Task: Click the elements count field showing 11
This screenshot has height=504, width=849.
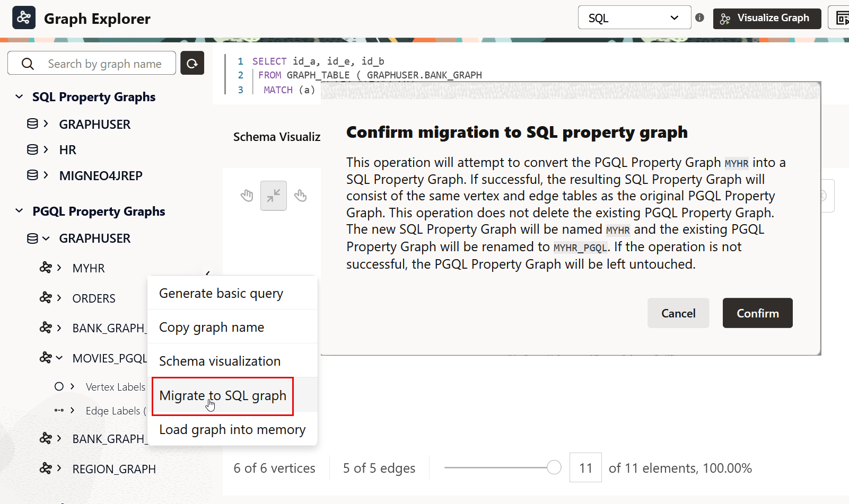Action: pos(585,467)
